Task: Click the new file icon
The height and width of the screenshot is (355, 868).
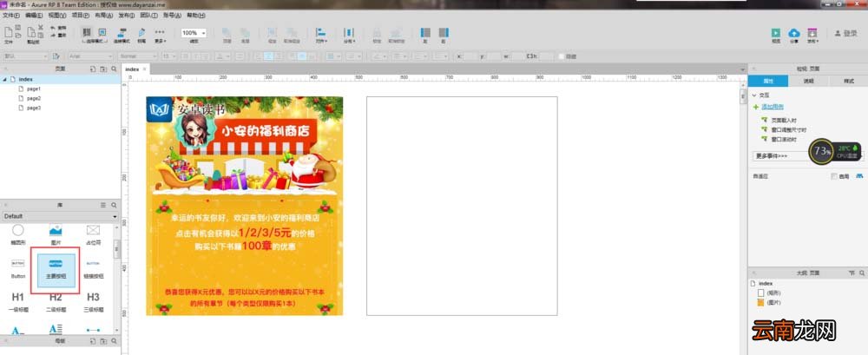Action: click(x=9, y=33)
